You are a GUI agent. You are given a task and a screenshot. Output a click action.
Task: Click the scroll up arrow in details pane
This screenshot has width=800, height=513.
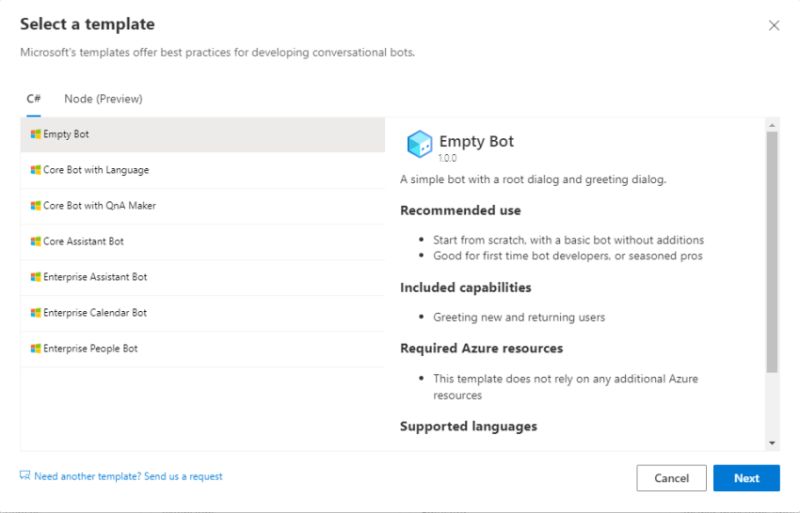point(772,125)
